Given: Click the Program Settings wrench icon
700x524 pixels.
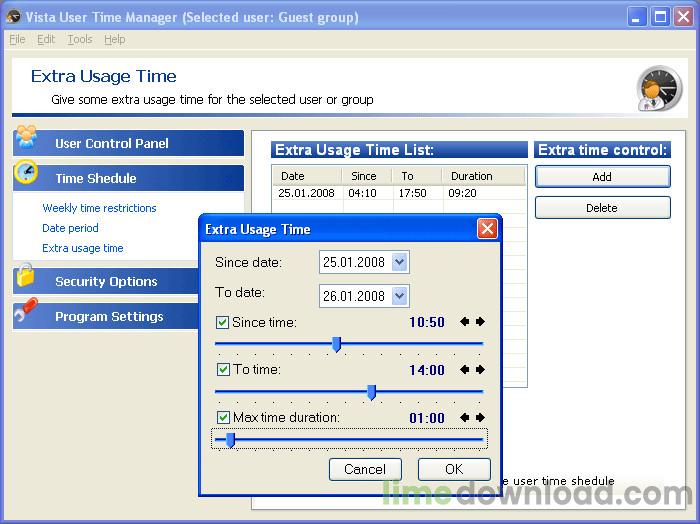Looking at the screenshot, I should [x=25, y=310].
